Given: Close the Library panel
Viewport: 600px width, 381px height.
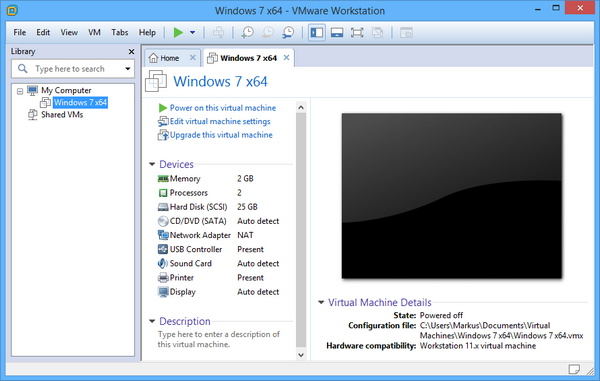Looking at the screenshot, I should (x=131, y=51).
